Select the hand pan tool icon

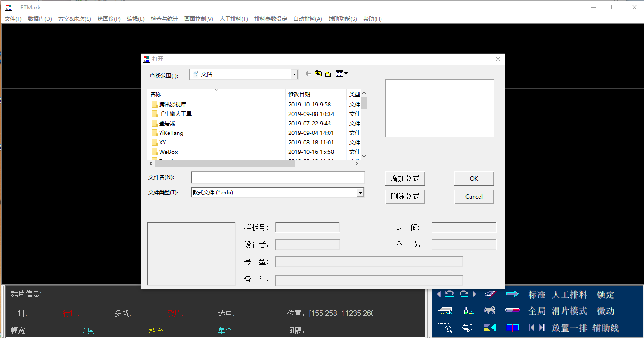click(x=468, y=327)
